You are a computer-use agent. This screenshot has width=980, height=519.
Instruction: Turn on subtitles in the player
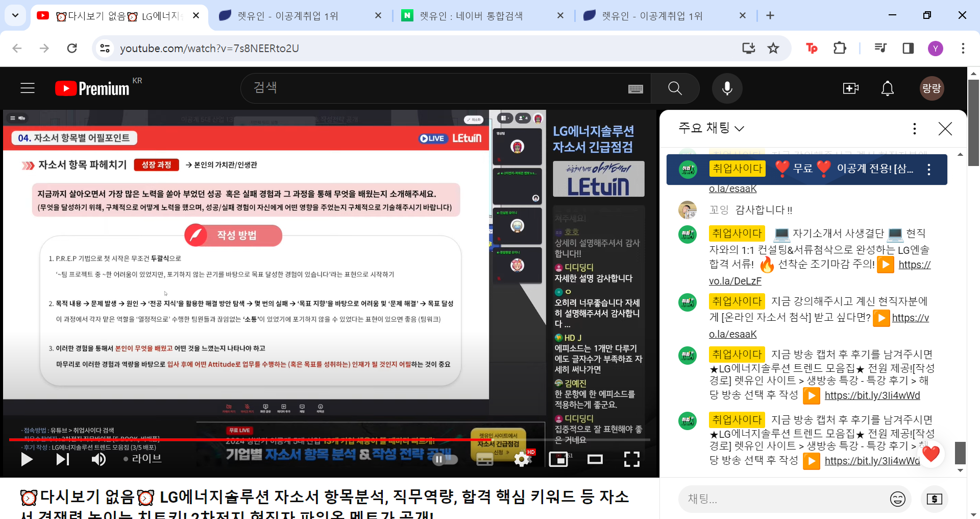tap(484, 460)
